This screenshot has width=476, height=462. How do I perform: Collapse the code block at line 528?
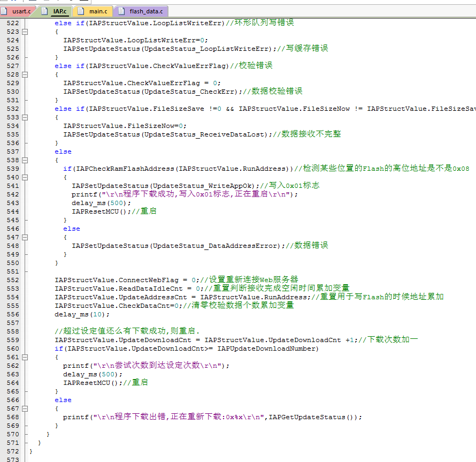point(25,74)
